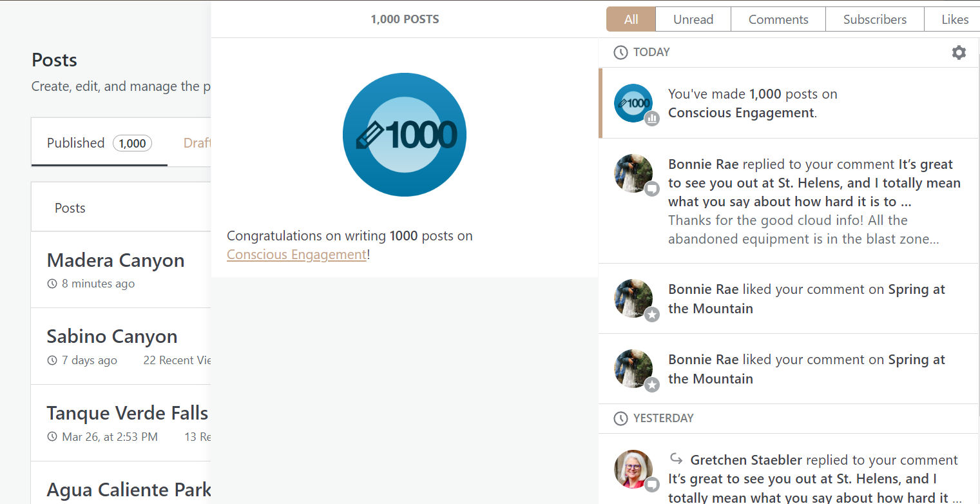Click the clock icon beside TODAY

coord(620,53)
